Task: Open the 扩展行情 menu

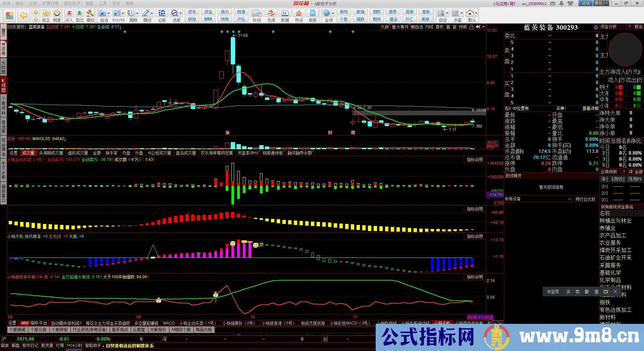Action: [50, 3]
